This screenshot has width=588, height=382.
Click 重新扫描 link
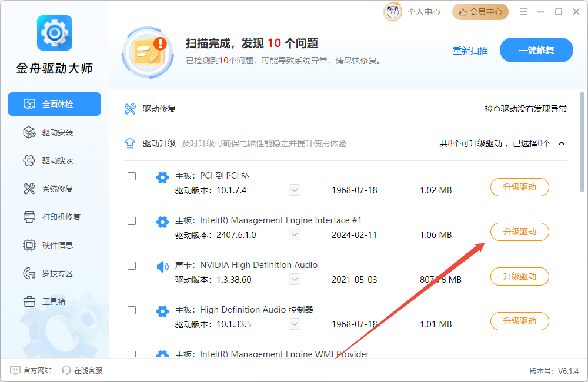470,51
